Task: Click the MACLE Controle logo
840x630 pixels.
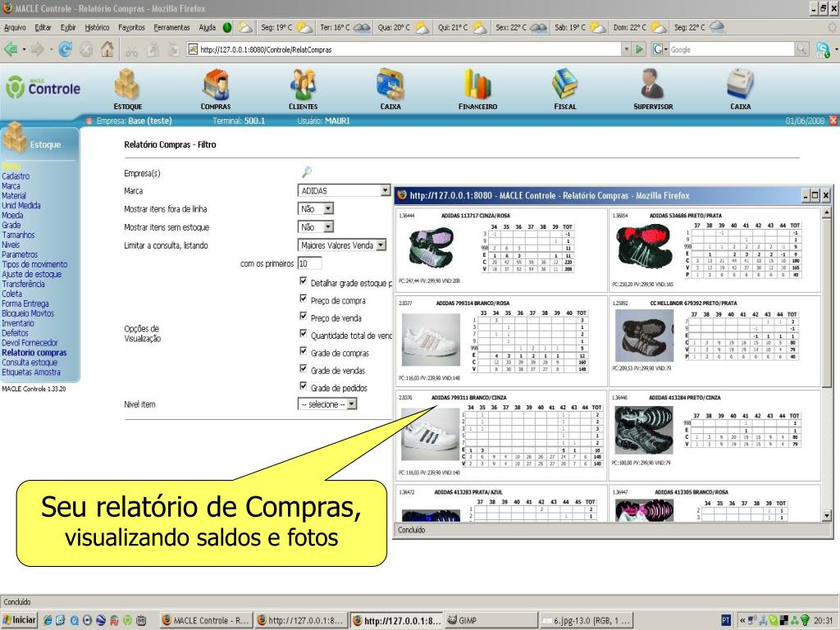Action: (43, 87)
